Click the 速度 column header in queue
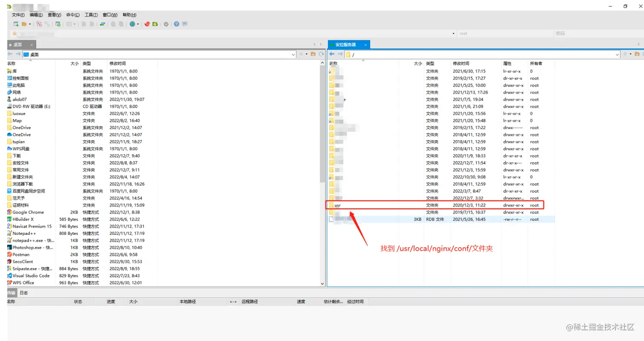 click(301, 302)
